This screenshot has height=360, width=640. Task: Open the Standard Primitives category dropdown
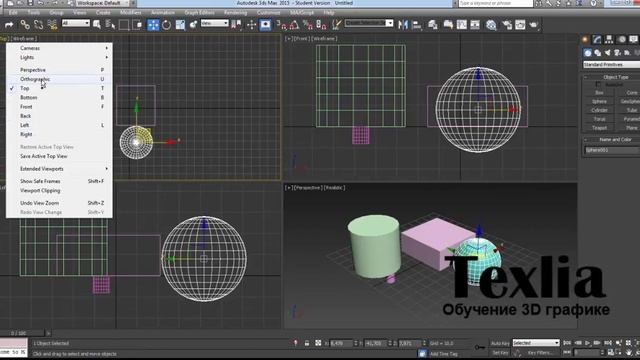tap(611, 64)
